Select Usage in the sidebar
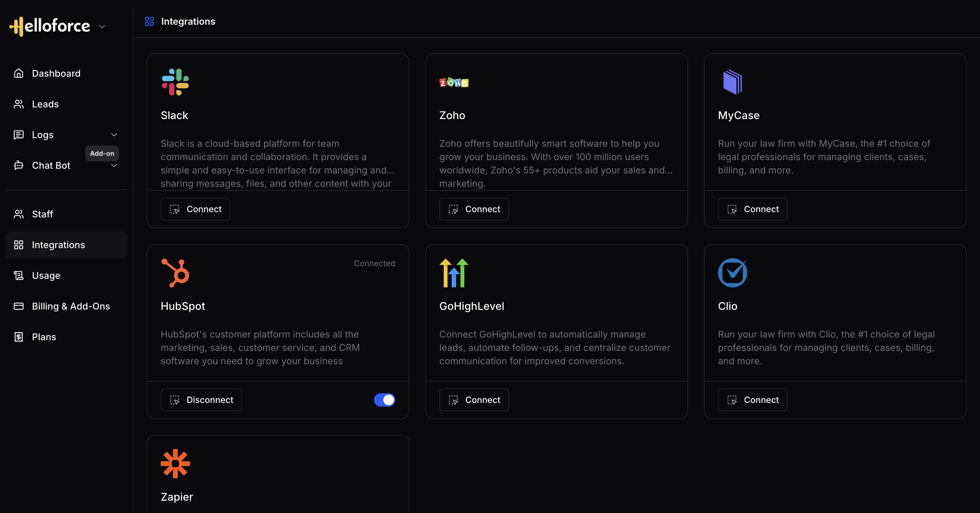This screenshot has width=980, height=513. click(x=66, y=275)
